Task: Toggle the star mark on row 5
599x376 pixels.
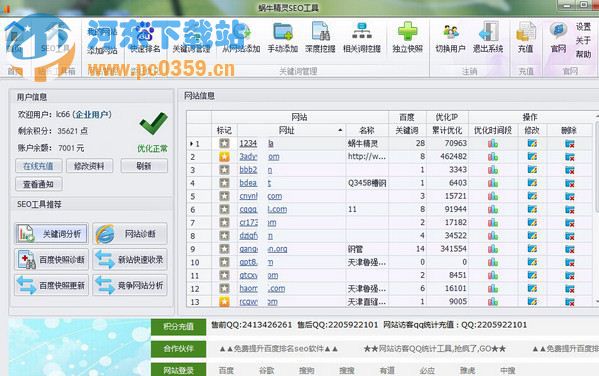Action: pos(224,196)
